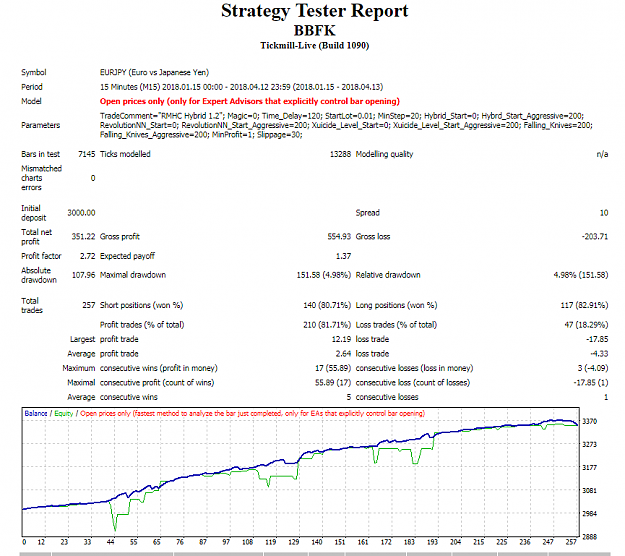Select Relative drawdown value '4.98% (151.58)'
Screen dimensions: 625x556
(581, 275)
